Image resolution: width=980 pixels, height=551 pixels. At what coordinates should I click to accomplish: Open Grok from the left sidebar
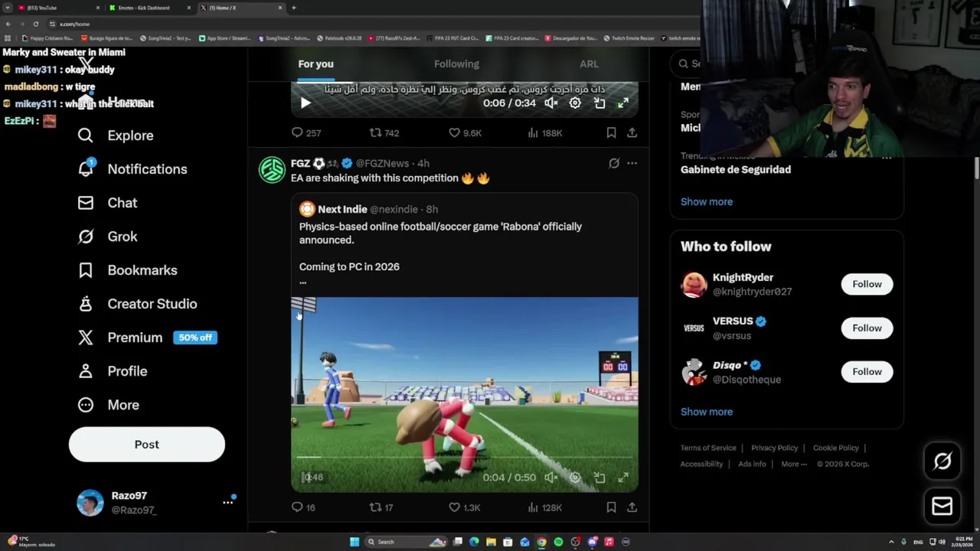(x=107, y=236)
